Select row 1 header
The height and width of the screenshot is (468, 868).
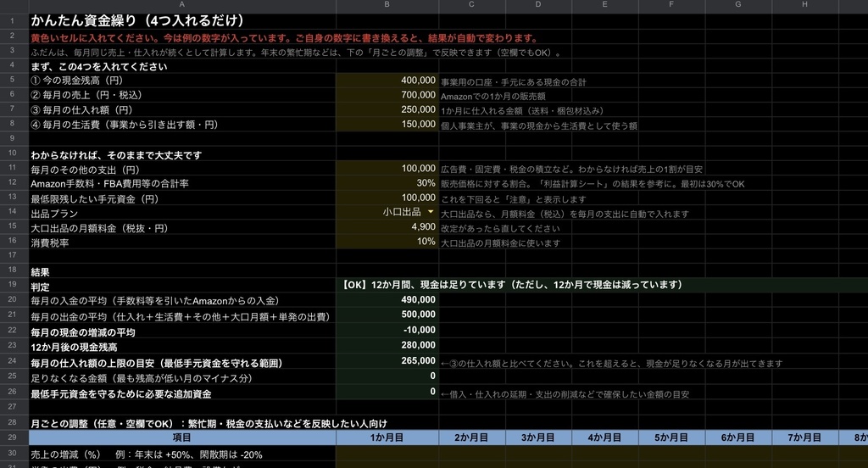[14, 20]
